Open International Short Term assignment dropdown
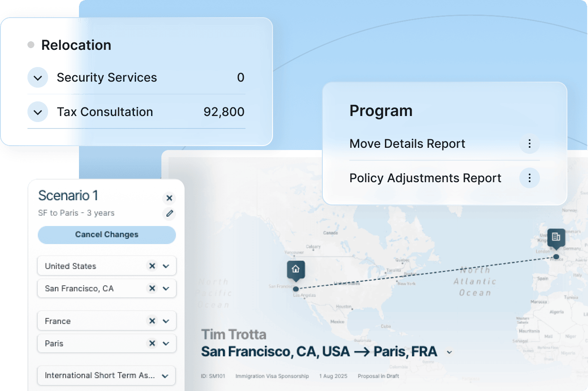The height and width of the screenshot is (391, 588). pyautogui.click(x=165, y=376)
